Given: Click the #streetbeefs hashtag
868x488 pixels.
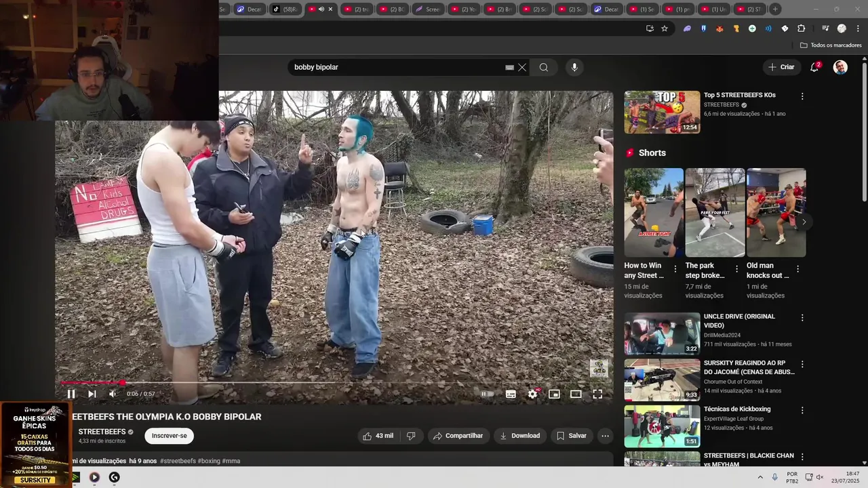Looking at the screenshot, I should click(x=178, y=461).
